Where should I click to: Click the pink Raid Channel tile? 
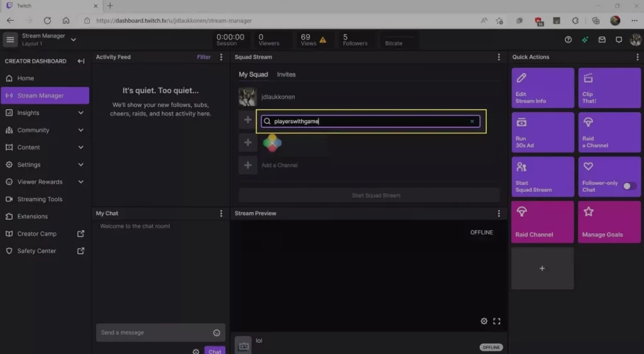pyautogui.click(x=543, y=222)
